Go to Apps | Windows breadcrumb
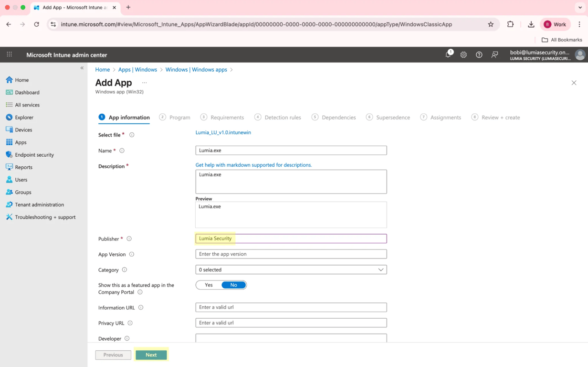Screen dimensions: 588x367 pos(137,70)
